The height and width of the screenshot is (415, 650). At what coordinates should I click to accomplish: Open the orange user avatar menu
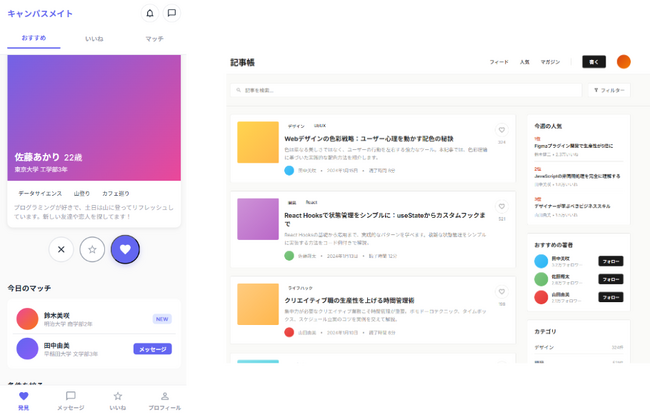click(x=623, y=62)
